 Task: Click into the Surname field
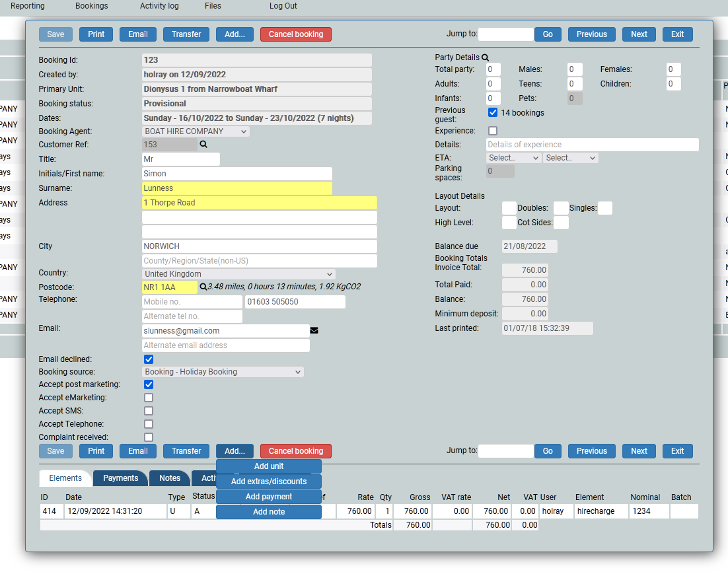click(237, 188)
